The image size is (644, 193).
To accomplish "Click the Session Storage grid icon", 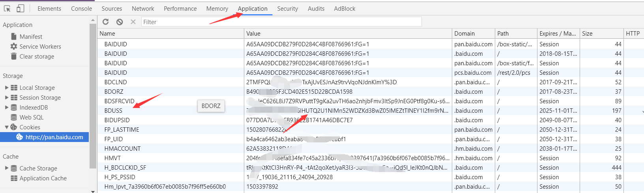I will (x=14, y=98).
